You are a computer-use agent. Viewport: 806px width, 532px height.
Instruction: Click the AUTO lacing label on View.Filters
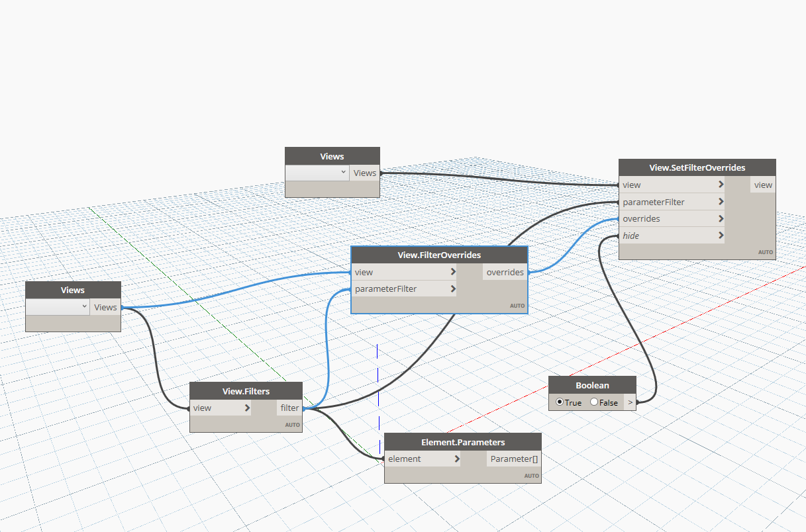click(x=292, y=425)
